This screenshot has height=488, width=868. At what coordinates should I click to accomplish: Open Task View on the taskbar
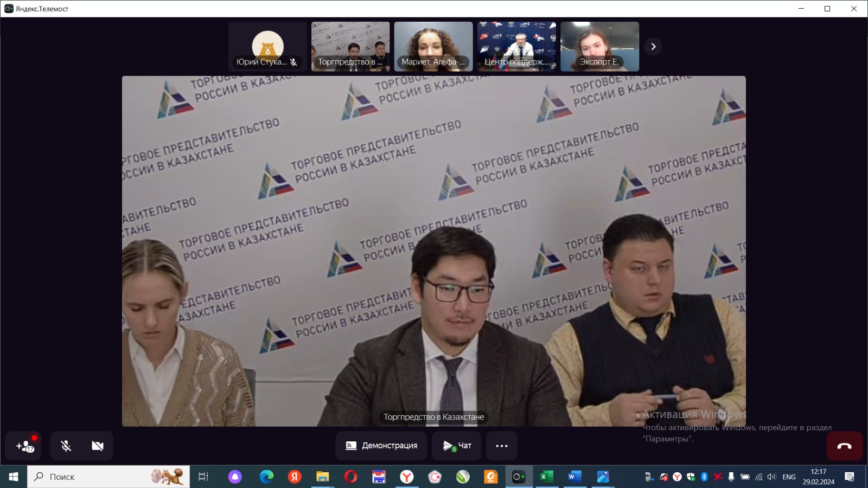pos(203,477)
